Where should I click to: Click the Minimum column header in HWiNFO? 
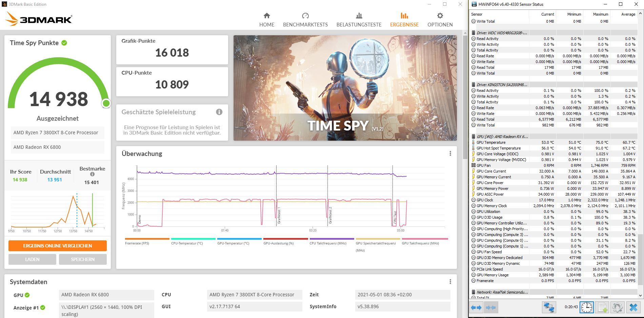coord(569,14)
